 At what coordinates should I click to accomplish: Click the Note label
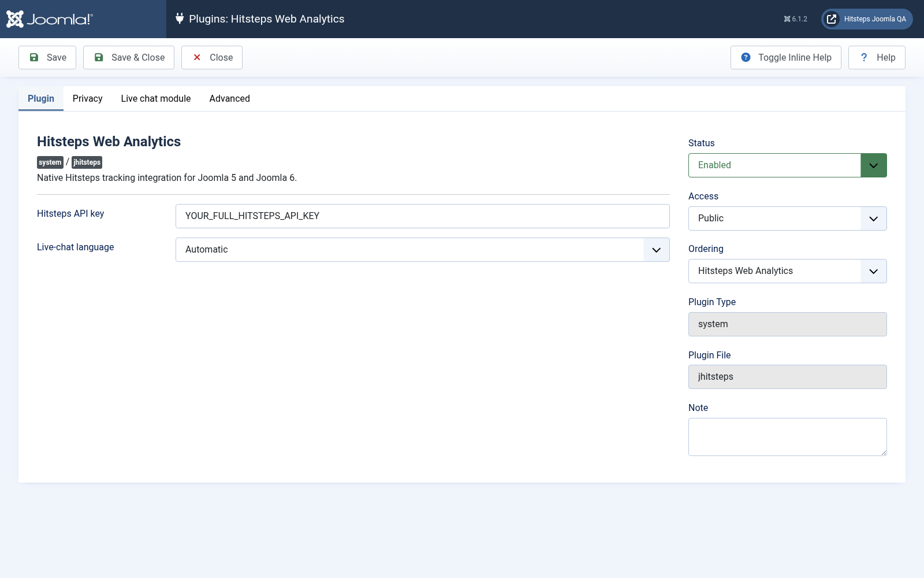click(698, 408)
